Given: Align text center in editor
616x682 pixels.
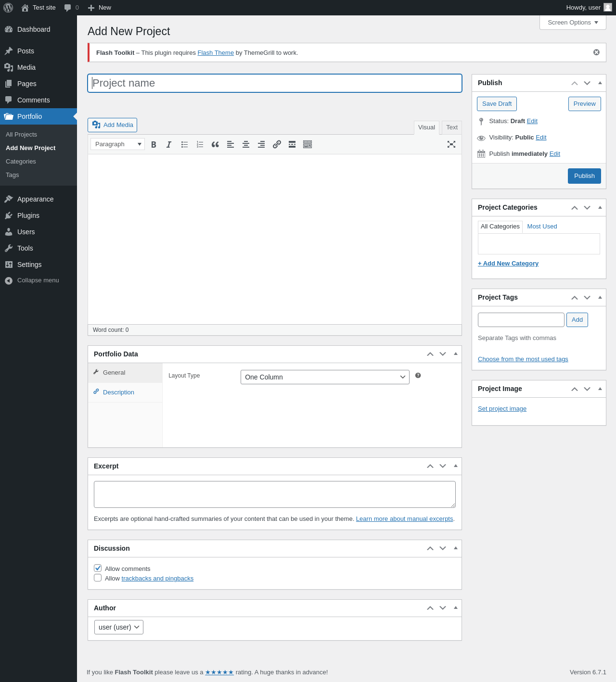Looking at the screenshot, I should pyautogui.click(x=246, y=144).
